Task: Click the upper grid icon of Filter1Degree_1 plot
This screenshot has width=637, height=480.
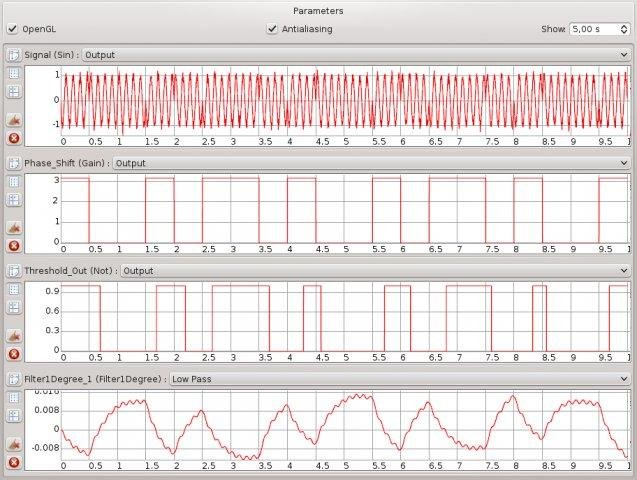Action: pos(14,397)
